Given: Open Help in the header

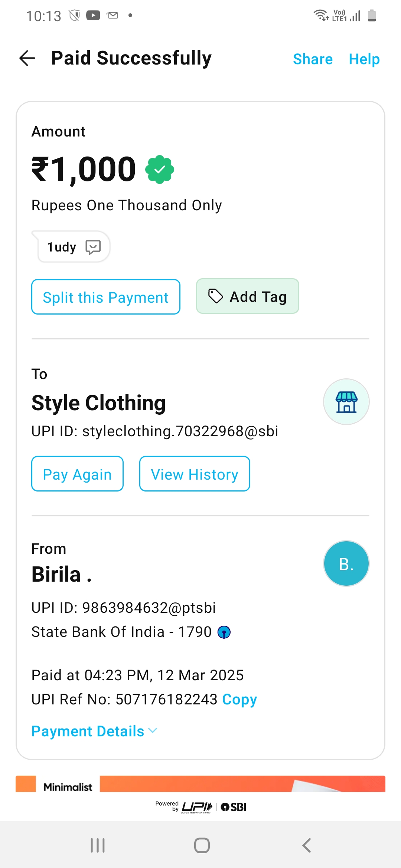Looking at the screenshot, I should click(x=364, y=59).
